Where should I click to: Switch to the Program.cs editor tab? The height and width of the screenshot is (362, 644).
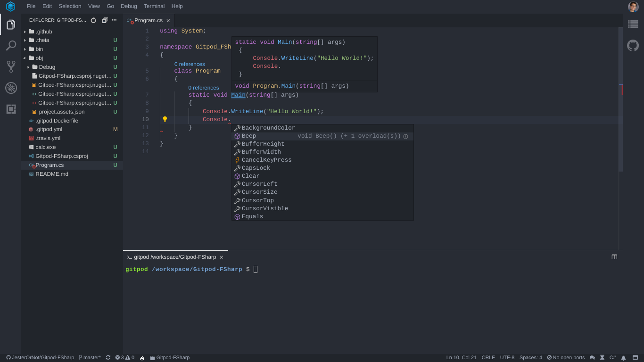(x=148, y=20)
